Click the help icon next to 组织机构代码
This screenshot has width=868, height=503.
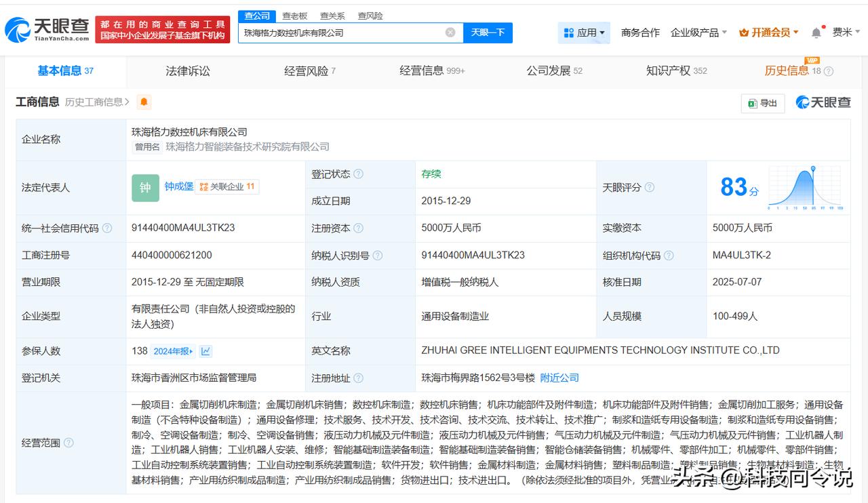point(668,256)
